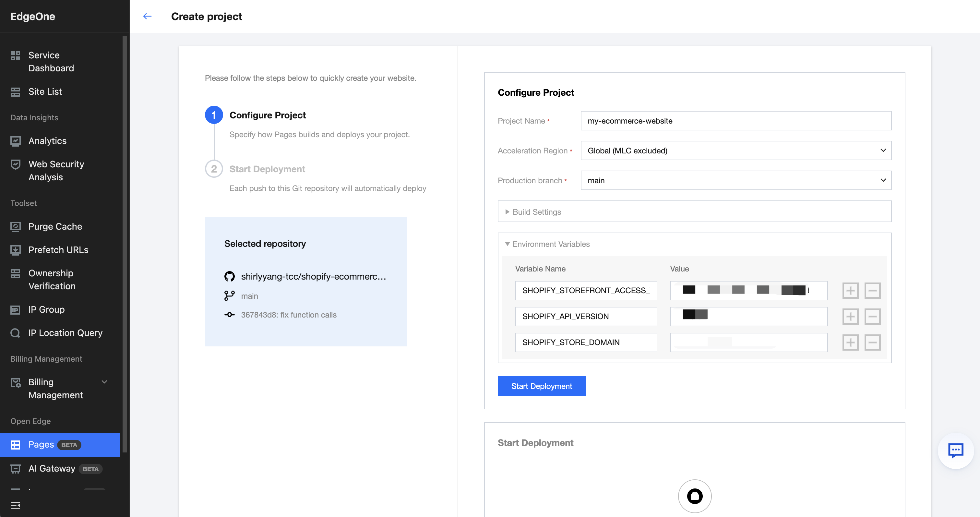Open the Acceleration Region dropdown
Viewport: 980px width, 517px height.
[x=736, y=150]
